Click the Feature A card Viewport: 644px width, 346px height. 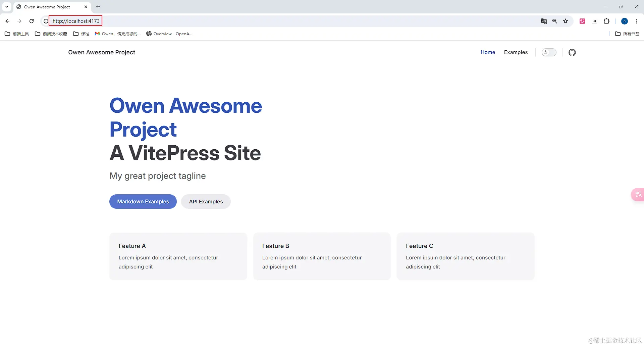[x=178, y=256]
